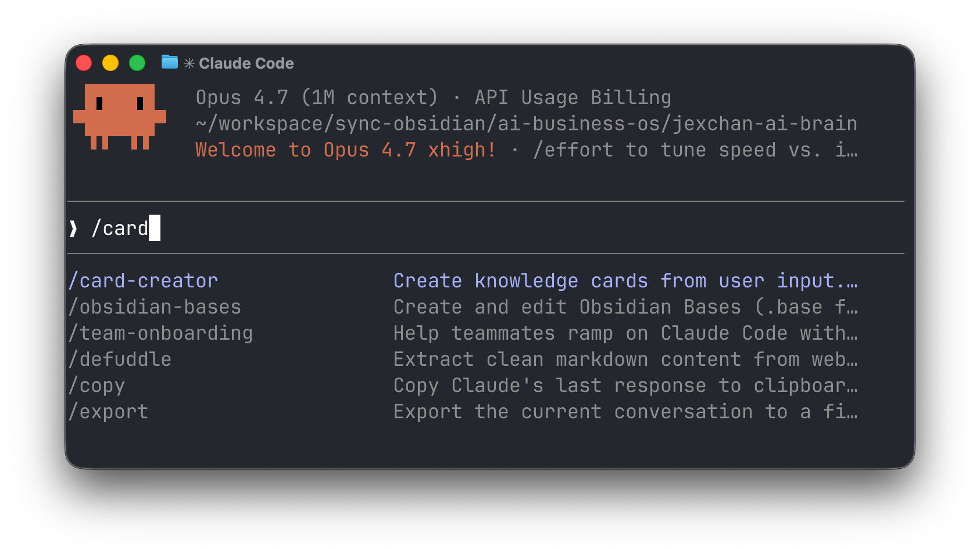Click the /card text in the prompt input

click(120, 228)
